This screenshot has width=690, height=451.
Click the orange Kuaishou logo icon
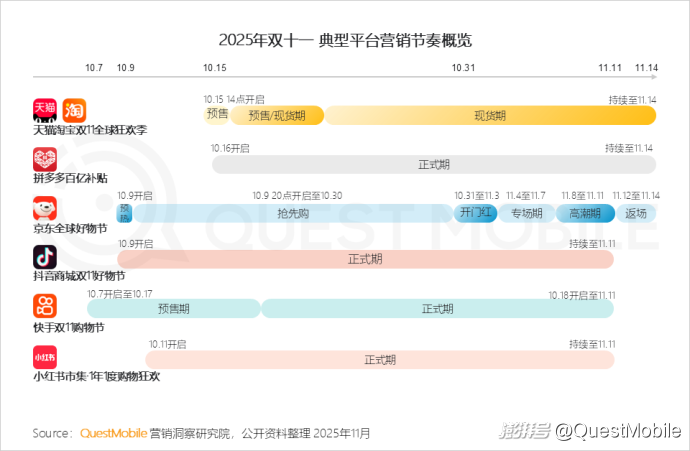click(x=45, y=305)
